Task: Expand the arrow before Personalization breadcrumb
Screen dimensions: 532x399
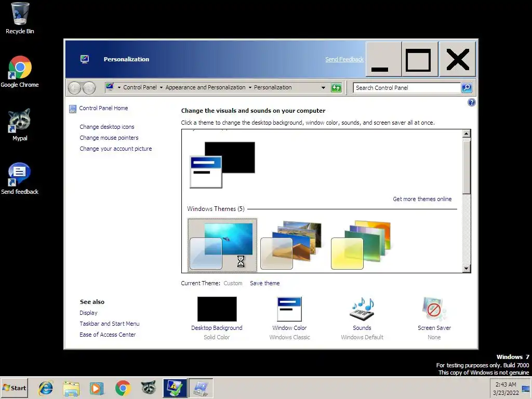Action: tap(250, 87)
